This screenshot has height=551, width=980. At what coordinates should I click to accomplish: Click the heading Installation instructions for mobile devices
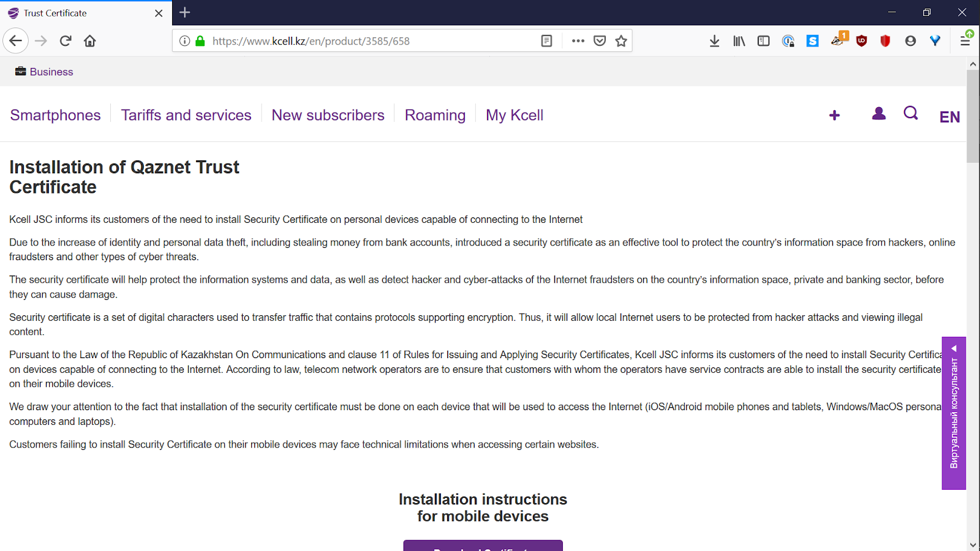[x=483, y=508]
